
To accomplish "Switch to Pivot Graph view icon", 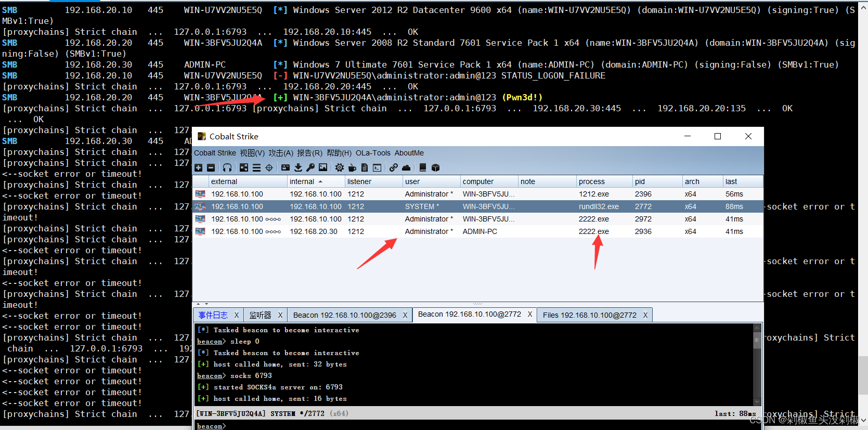I will pyautogui.click(x=244, y=167).
